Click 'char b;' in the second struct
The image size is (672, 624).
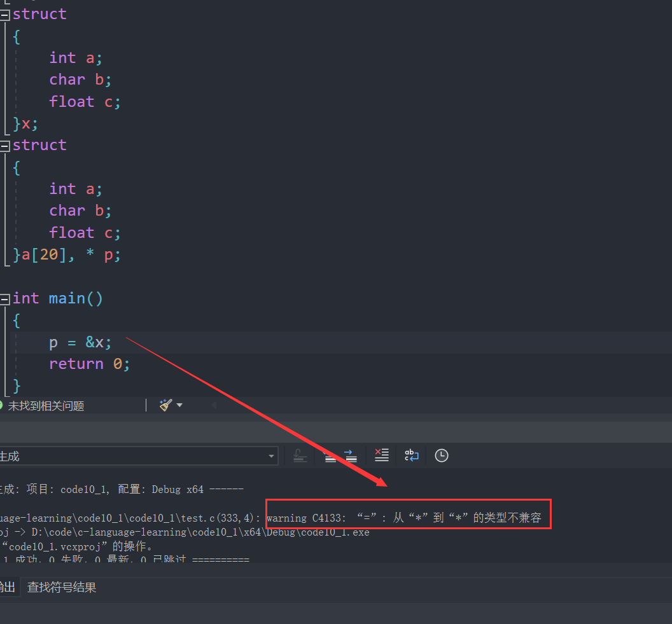click(x=80, y=211)
